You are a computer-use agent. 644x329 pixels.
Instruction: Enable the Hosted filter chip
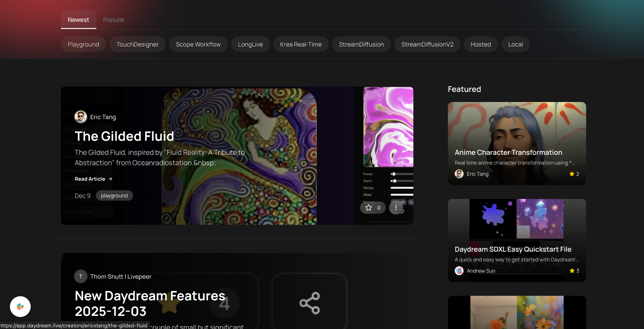point(480,44)
